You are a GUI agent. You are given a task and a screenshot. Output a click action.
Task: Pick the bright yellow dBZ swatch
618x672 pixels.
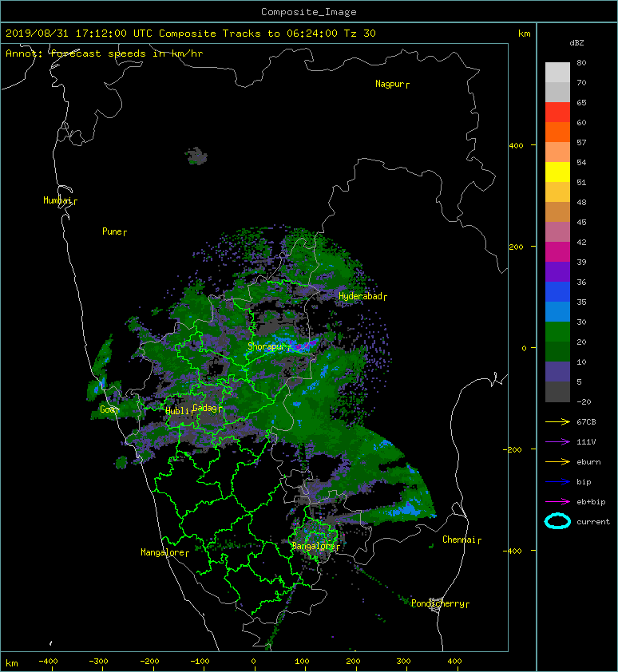click(557, 172)
